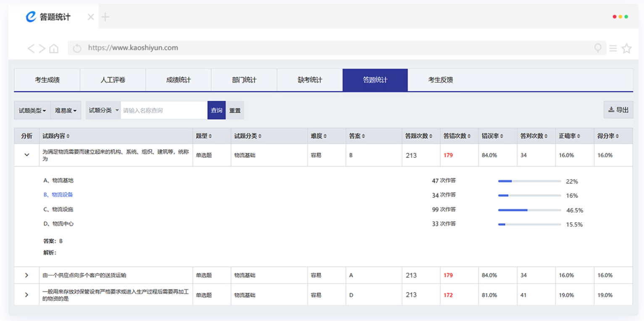Open a new browser tab with plus icon
Screen dimensions: 644x321
click(105, 17)
